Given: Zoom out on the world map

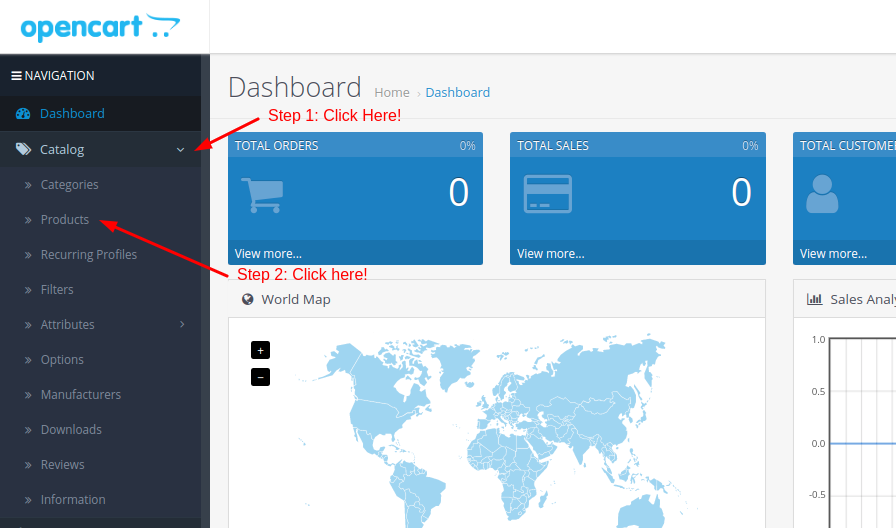Looking at the screenshot, I should (261, 377).
